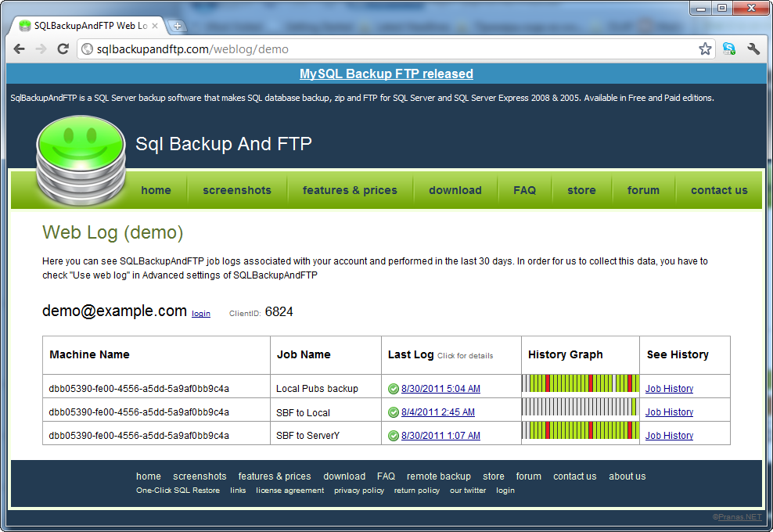773x532 pixels.
Task: Open the 8/4/2011 2:45 AM log
Action: coord(438,412)
